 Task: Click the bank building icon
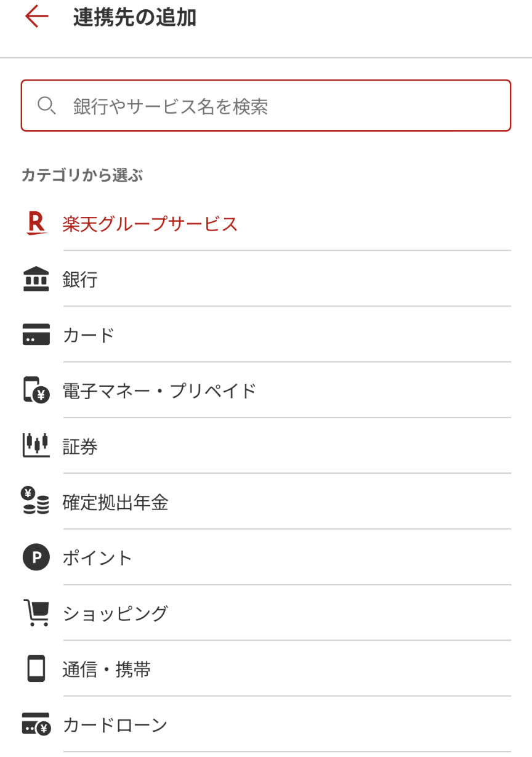36,280
